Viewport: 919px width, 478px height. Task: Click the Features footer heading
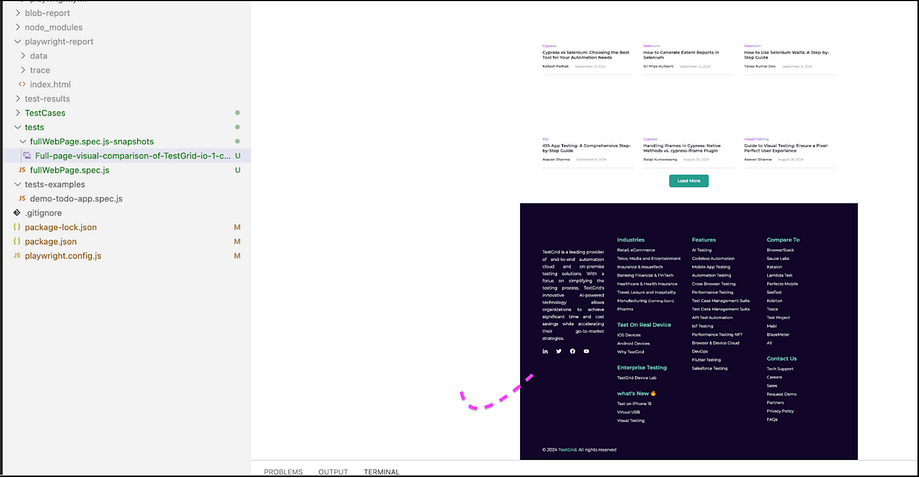tap(703, 240)
